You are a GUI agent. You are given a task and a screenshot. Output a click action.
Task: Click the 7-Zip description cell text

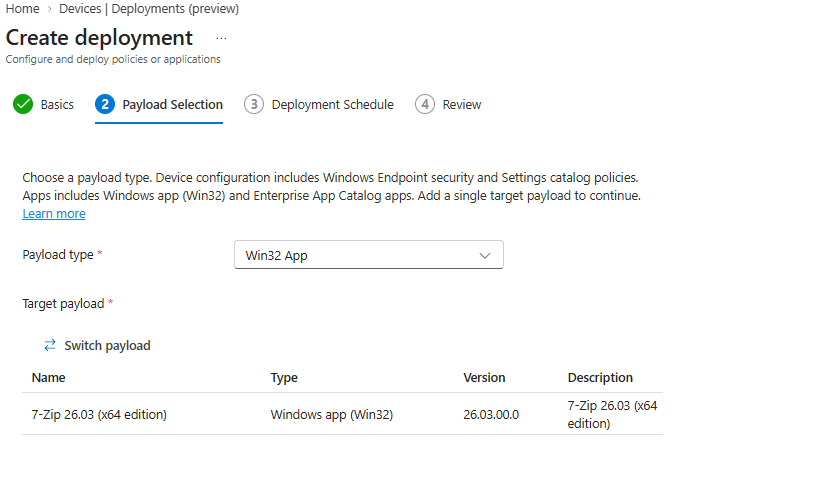coord(612,414)
